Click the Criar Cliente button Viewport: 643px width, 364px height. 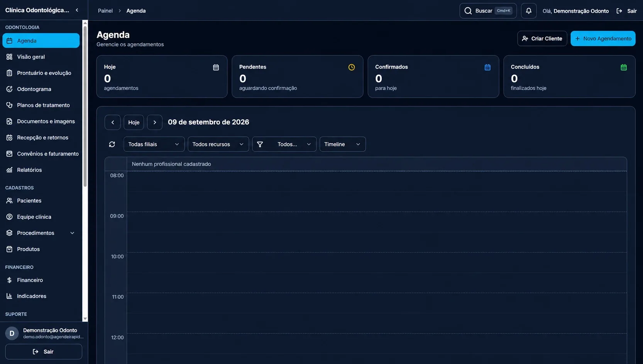[542, 39]
